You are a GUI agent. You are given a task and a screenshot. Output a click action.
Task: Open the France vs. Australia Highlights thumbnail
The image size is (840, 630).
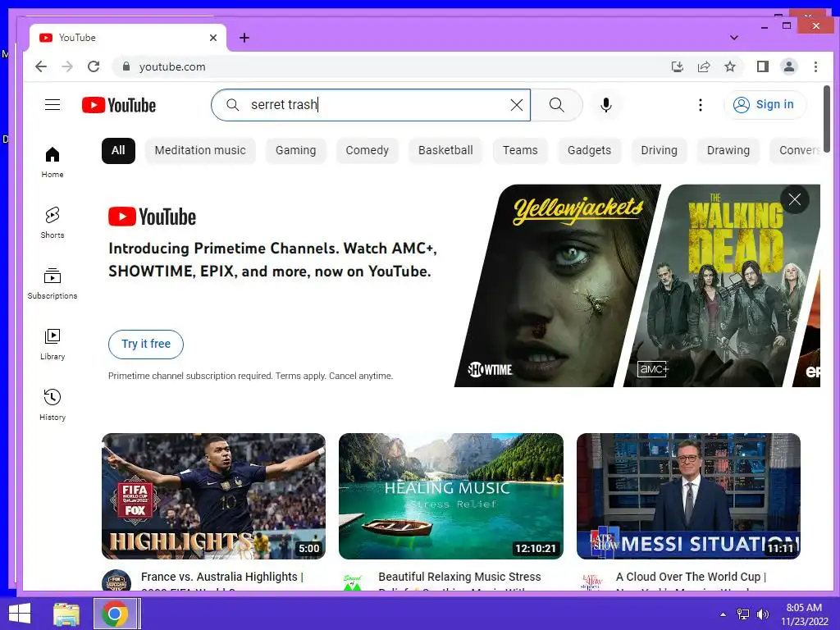tap(214, 496)
